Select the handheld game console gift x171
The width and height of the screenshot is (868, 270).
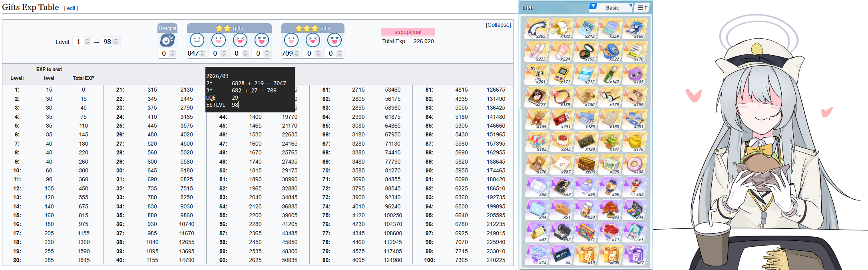[x=562, y=74]
